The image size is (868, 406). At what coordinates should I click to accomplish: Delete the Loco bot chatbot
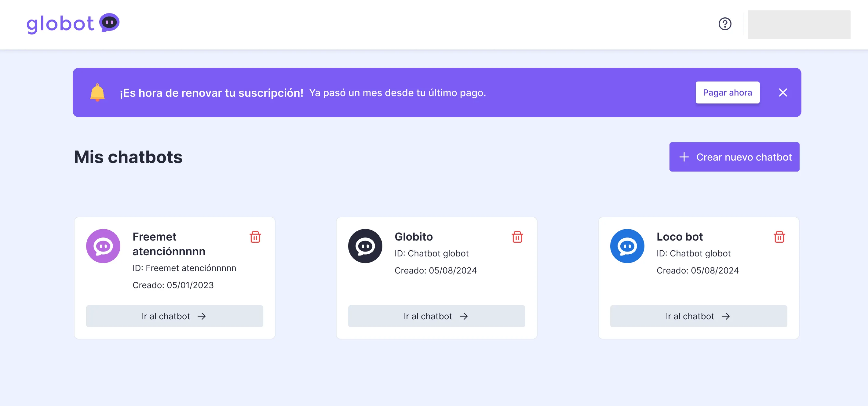click(779, 237)
